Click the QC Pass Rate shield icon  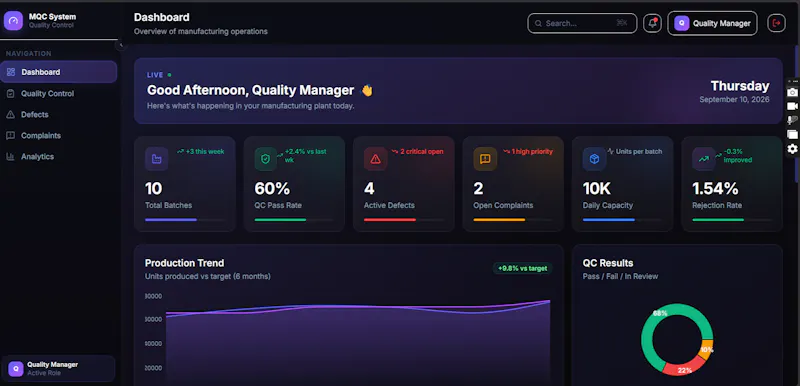[x=265, y=159]
